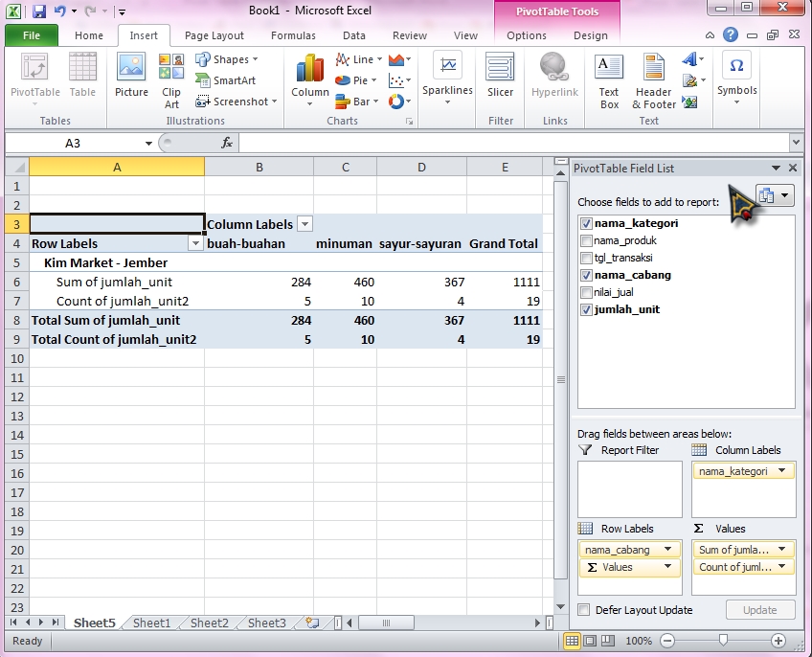Switch to Sheet2

pos(208,622)
